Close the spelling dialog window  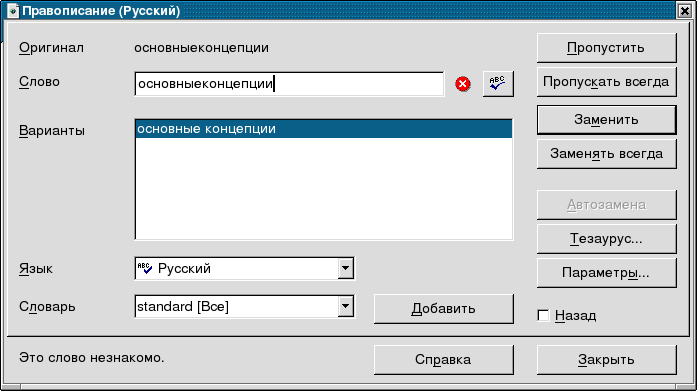tap(685, 11)
